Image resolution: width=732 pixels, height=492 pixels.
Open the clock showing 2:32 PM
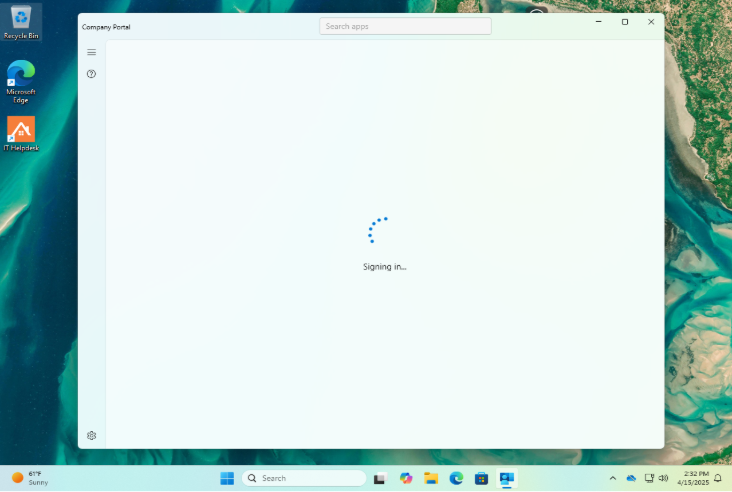(693, 478)
